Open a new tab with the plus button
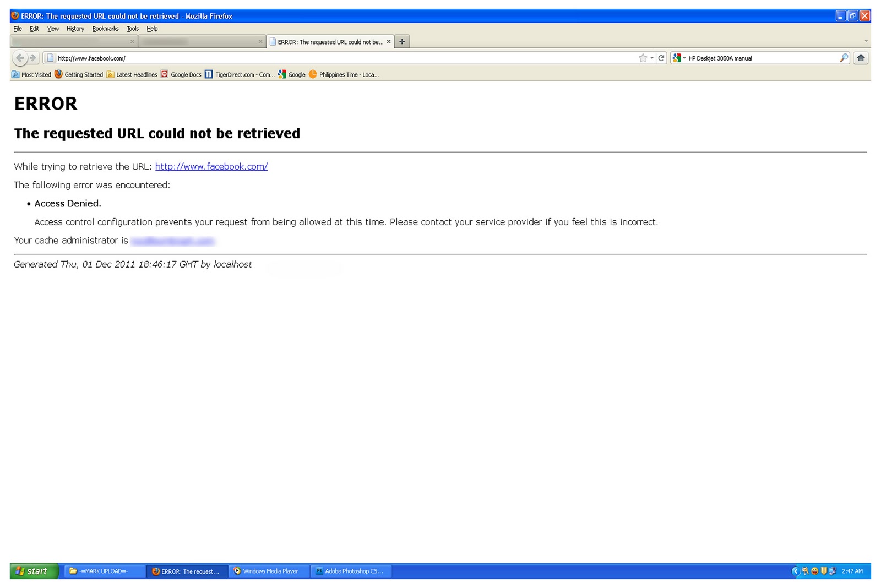Image resolution: width=881 pixels, height=588 pixels. [x=402, y=41]
